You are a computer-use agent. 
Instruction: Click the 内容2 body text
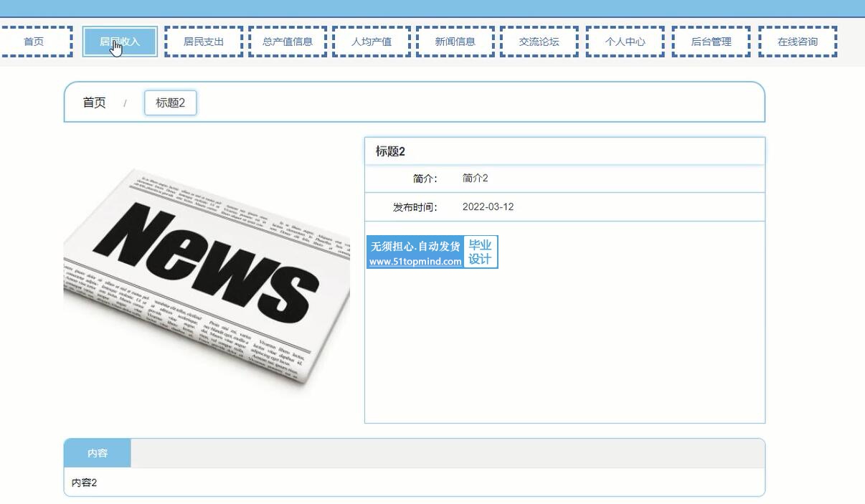pos(84,482)
